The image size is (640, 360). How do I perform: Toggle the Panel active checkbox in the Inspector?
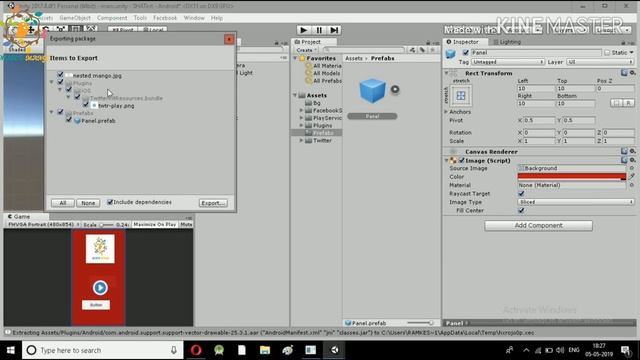(x=466, y=53)
